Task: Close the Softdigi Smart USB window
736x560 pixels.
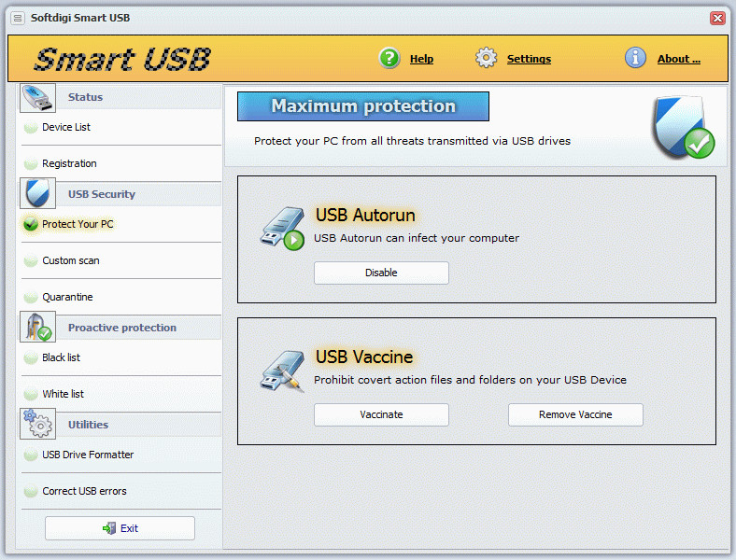Action: pos(717,19)
